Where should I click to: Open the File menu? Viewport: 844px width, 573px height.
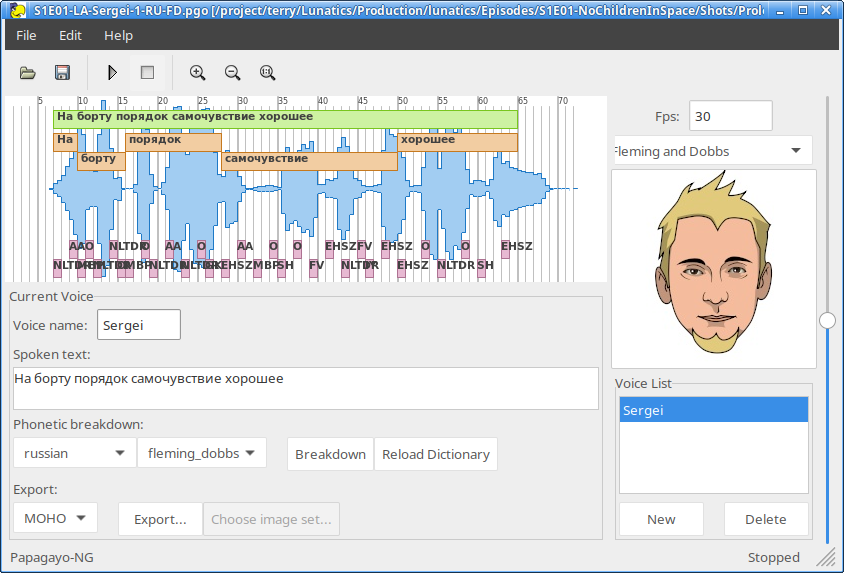click(26, 35)
